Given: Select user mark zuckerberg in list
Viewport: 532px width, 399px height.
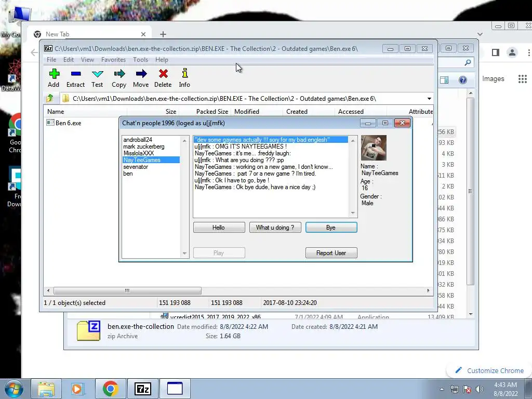Looking at the screenshot, I should [x=144, y=146].
